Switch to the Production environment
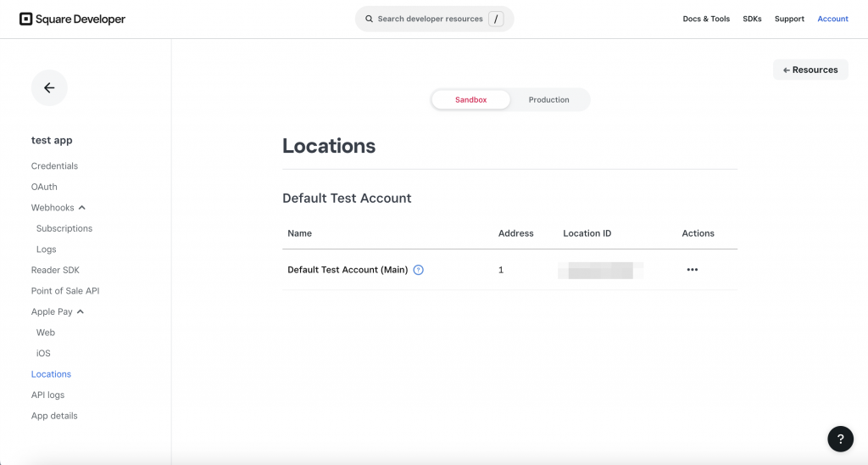 point(548,100)
